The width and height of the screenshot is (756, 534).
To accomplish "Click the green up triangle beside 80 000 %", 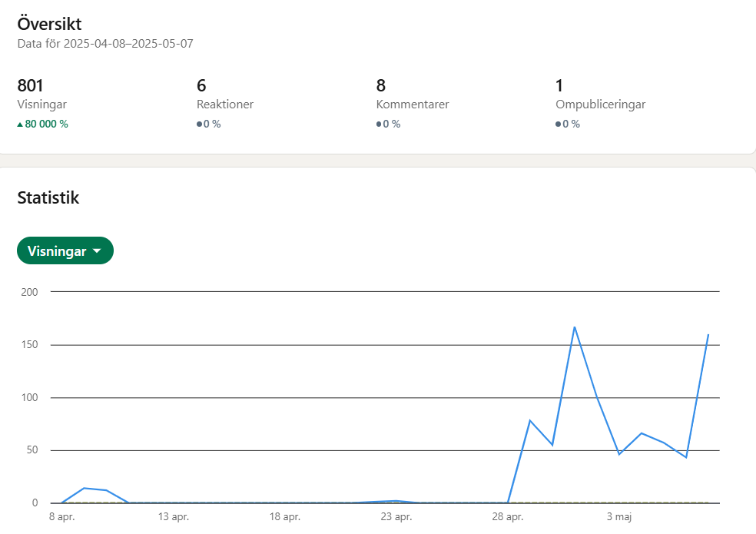I will point(20,124).
